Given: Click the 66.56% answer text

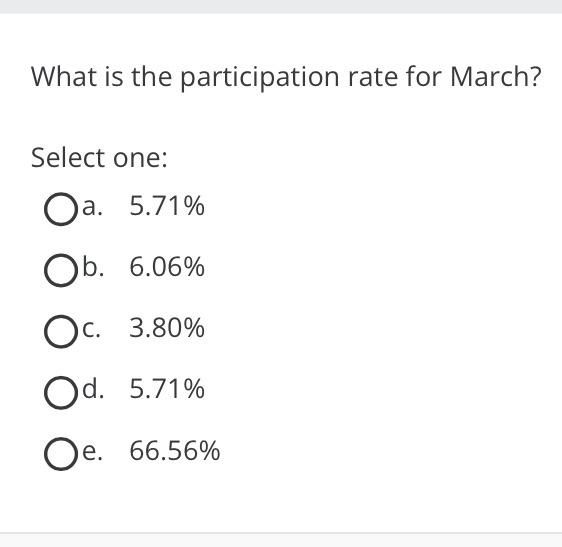Looking at the screenshot, I should (175, 451).
